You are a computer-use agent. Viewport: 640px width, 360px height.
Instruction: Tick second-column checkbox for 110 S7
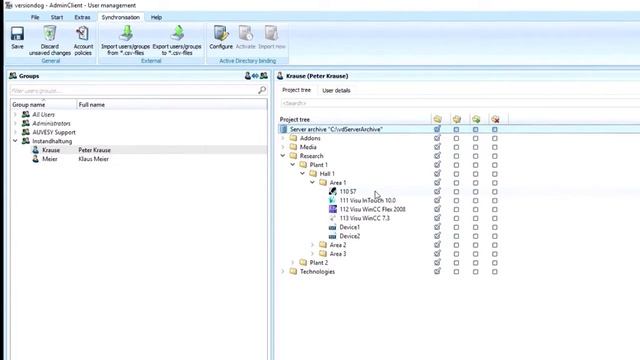[x=456, y=192]
